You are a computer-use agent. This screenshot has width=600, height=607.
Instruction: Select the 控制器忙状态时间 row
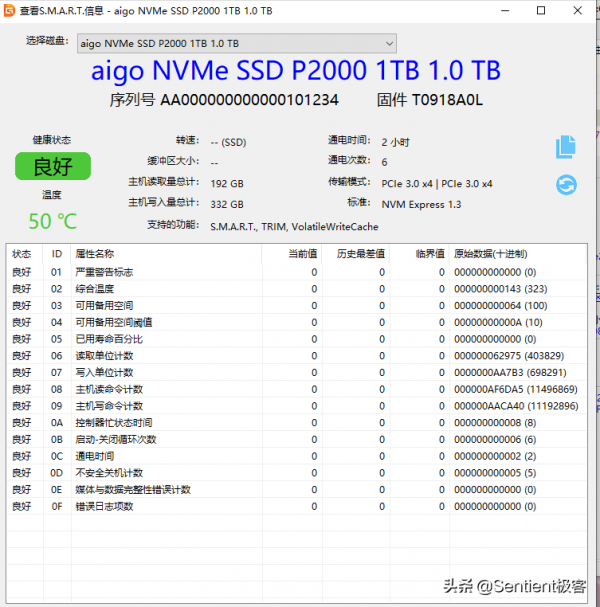pos(297,423)
